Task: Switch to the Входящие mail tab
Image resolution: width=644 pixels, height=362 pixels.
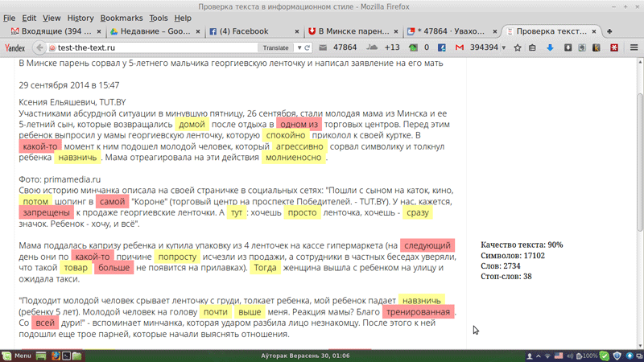Action: pyautogui.click(x=50, y=31)
